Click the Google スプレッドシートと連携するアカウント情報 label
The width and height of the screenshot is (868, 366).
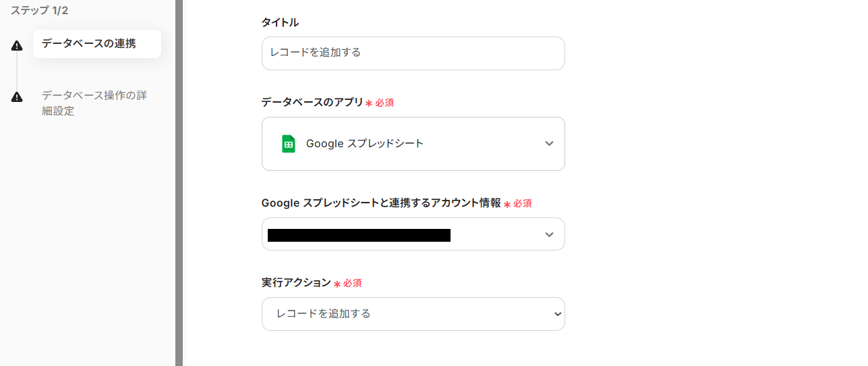[381, 203]
